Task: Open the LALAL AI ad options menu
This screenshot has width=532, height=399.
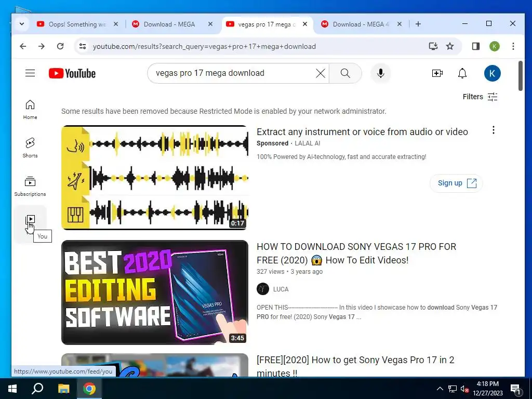Action: [494, 130]
